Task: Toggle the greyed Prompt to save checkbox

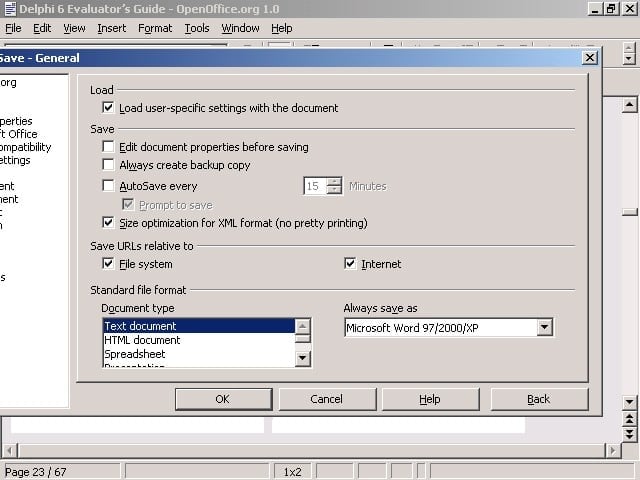Action: pyautogui.click(x=128, y=204)
